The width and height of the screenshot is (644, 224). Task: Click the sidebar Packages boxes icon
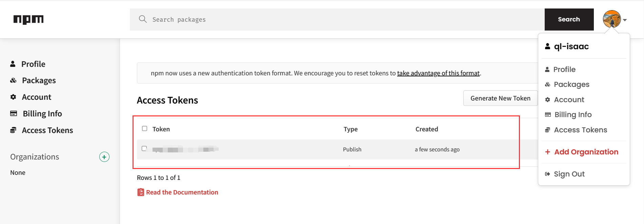pos(13,80)
